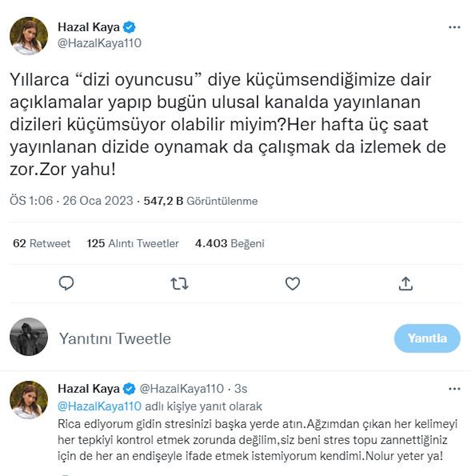The height and width of the screenshot is (476, 471).
Task: Open the @HazalKaya110 handle under top name
Action: [99, 43]
